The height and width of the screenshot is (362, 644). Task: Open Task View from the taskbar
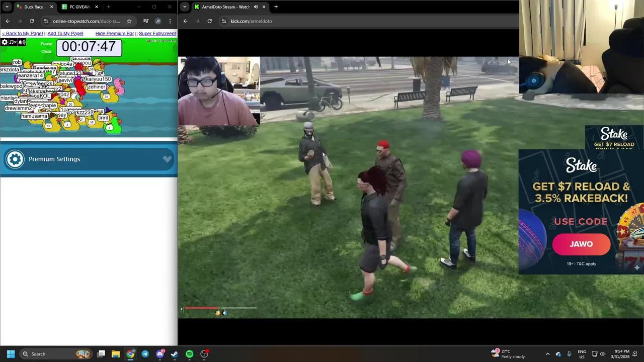pos(101,354)
